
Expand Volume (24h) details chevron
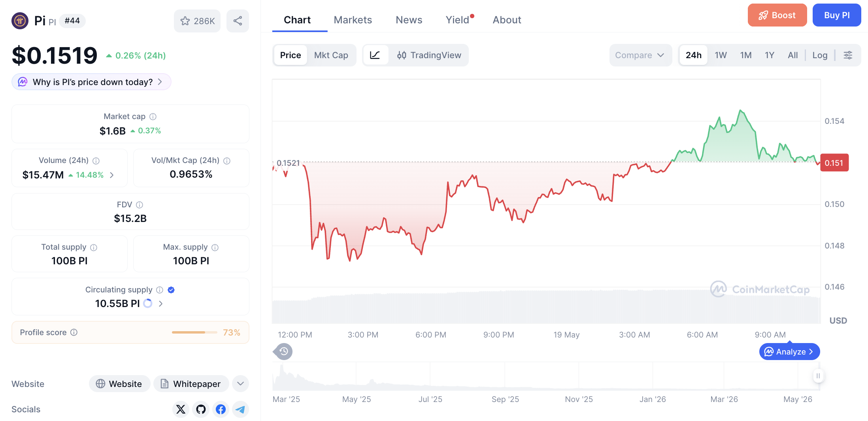click(x=112, y=175)
